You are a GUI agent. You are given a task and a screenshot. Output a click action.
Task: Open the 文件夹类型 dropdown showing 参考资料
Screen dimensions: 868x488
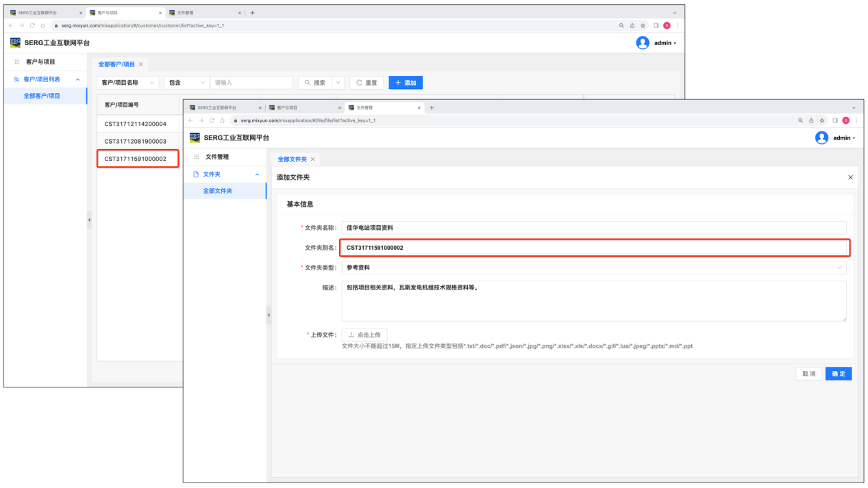click(593, 268)
